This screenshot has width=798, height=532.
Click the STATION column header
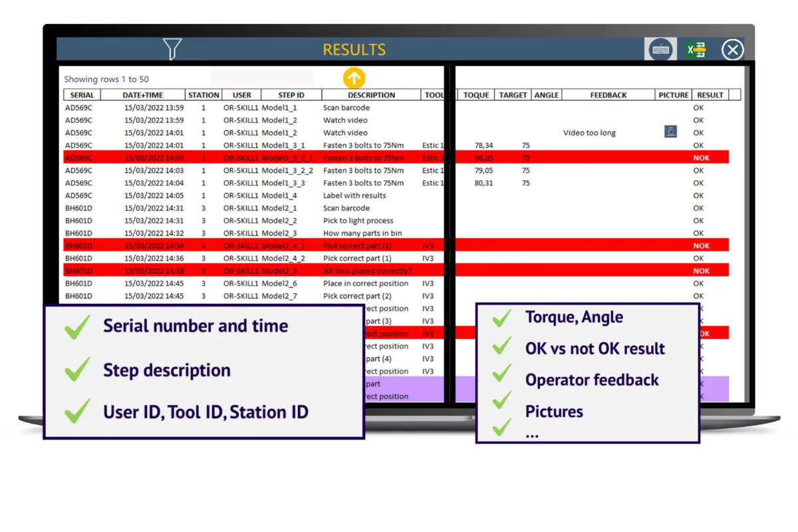[203, 95]
